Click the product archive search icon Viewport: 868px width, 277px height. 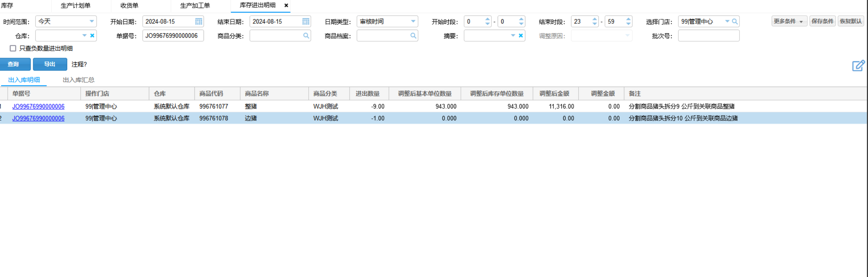(x=413, y=36)
